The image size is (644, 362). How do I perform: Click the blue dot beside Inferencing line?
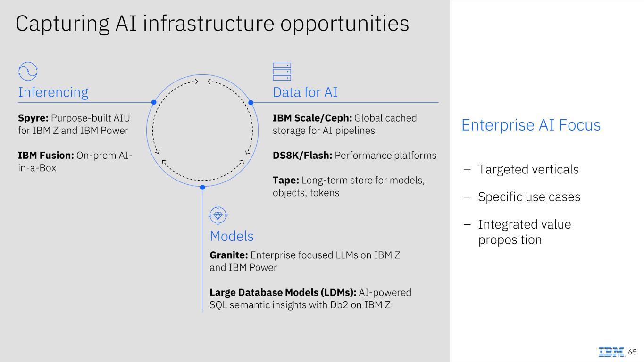tap(153, 102)
